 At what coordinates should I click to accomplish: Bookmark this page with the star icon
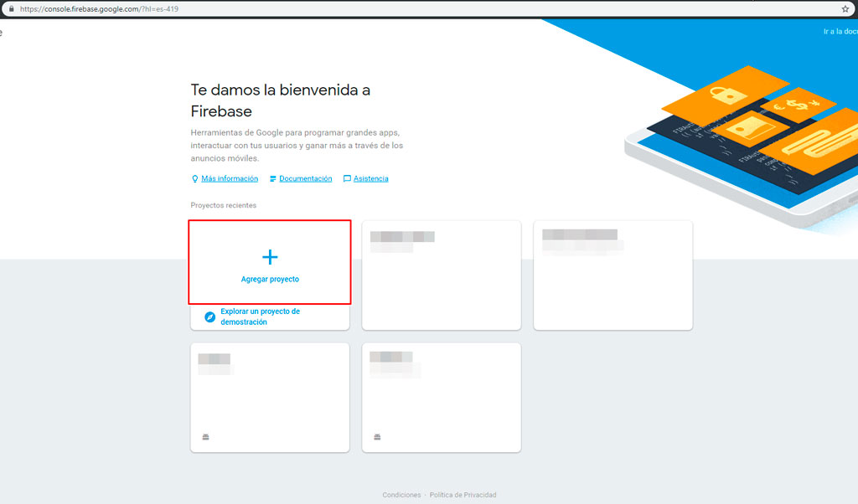845,8
